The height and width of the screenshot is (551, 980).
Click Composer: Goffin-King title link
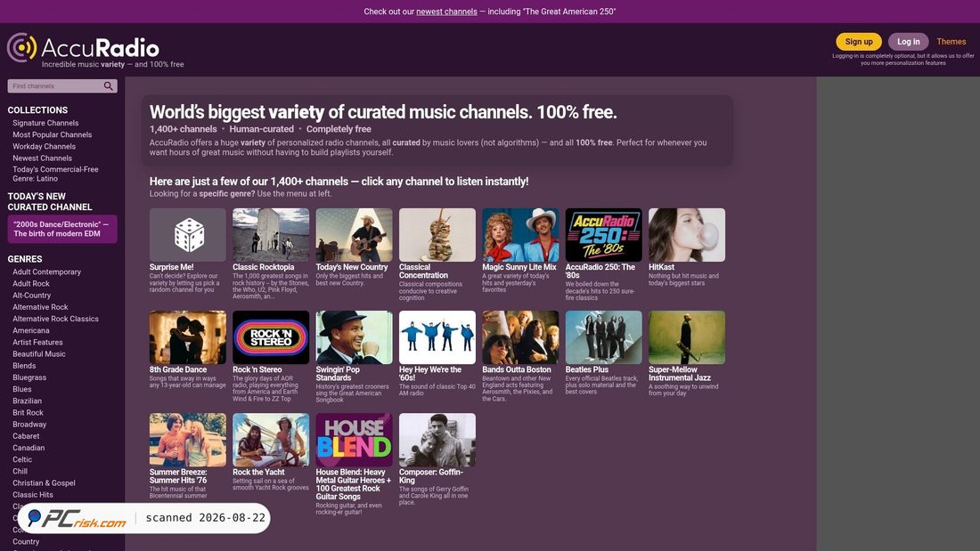click(430, 476)
